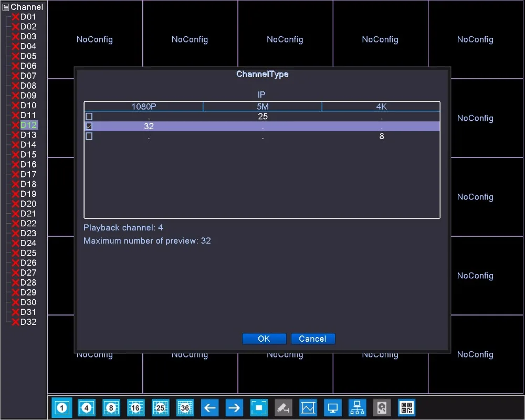Image resolution: width=525 pixels, height=420 pixels.
Task: Go to next page with right arrow
Action: click(x=234, y=407)
